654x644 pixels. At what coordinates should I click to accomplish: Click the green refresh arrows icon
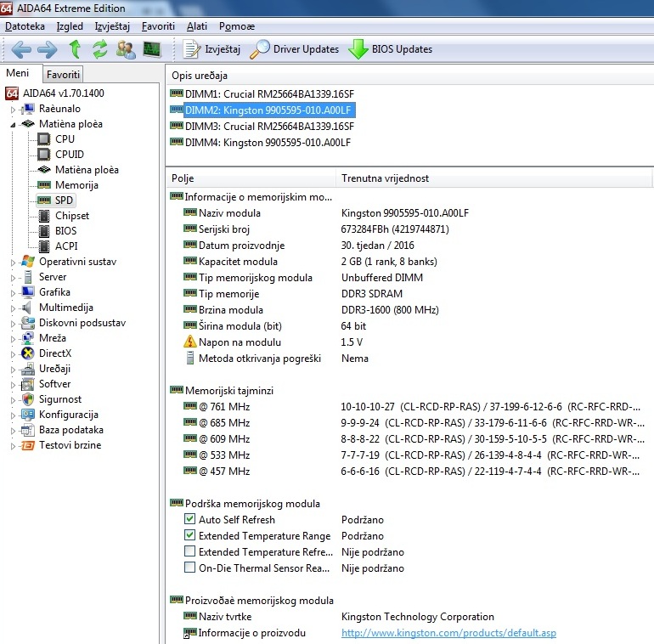100,49
